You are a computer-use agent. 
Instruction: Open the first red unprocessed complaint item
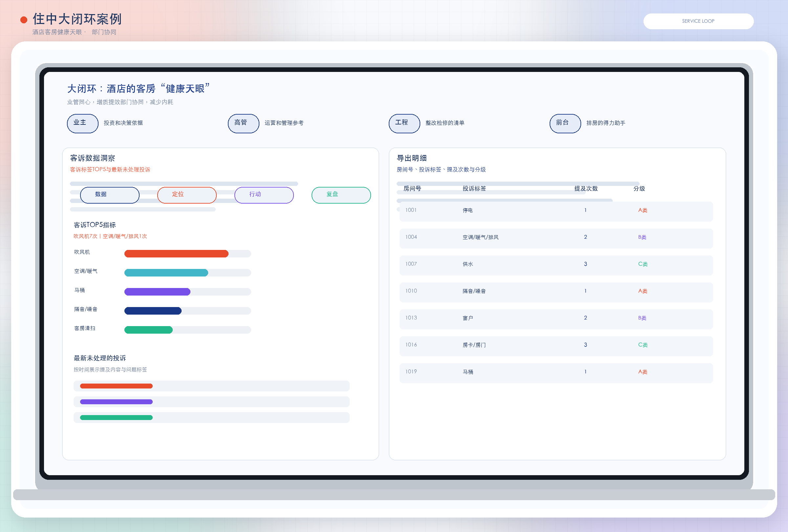pyautogui.click(x=211, y=386)
